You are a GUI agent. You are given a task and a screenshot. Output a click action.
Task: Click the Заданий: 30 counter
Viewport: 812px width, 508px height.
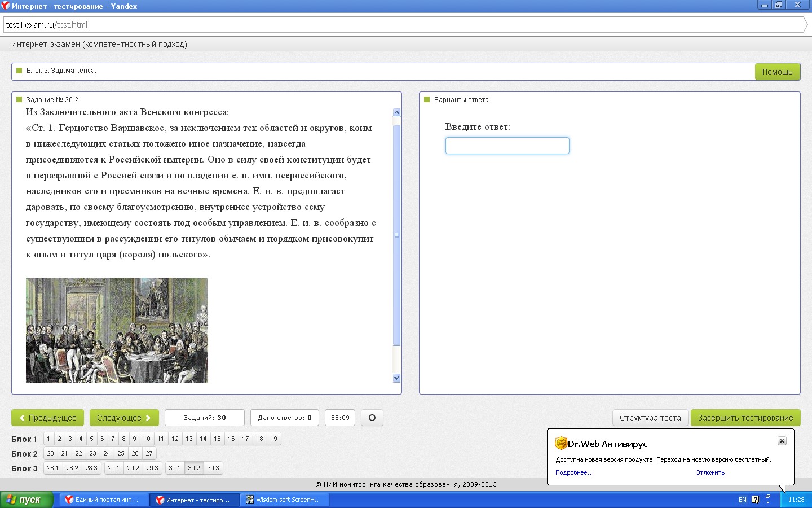pos(205,418)
